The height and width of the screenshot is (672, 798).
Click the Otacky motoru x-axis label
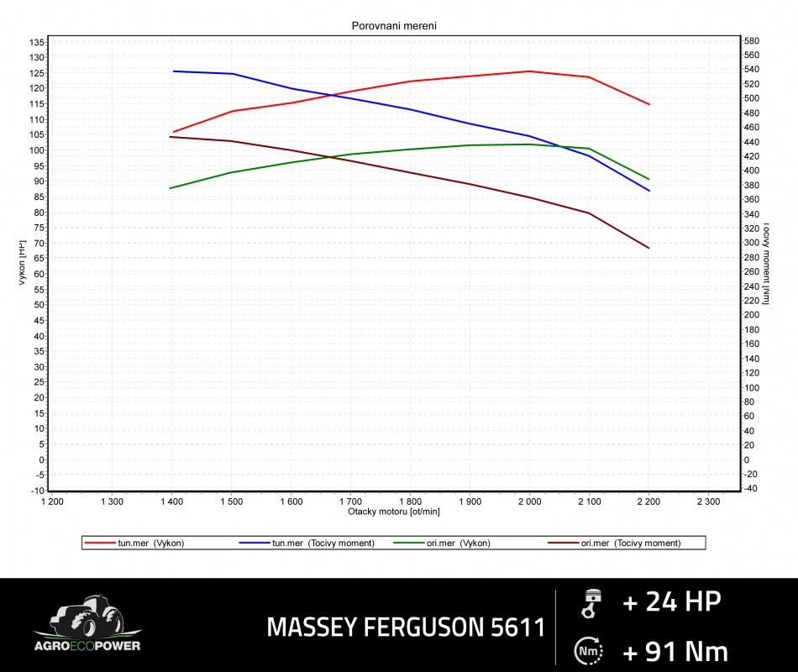point(393,511)
